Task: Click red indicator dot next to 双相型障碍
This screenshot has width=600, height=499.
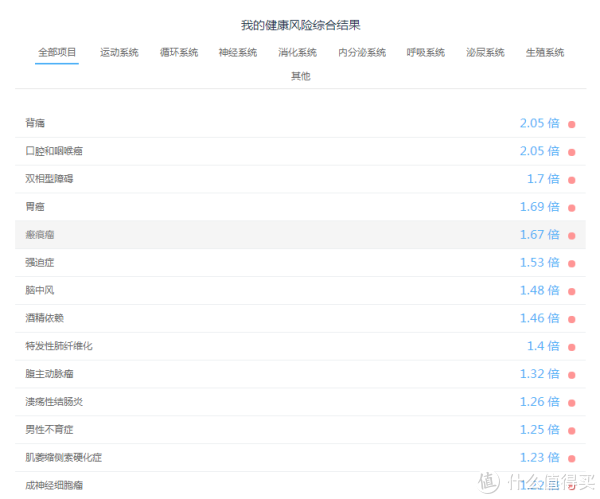Action: (x=571, y=180)
